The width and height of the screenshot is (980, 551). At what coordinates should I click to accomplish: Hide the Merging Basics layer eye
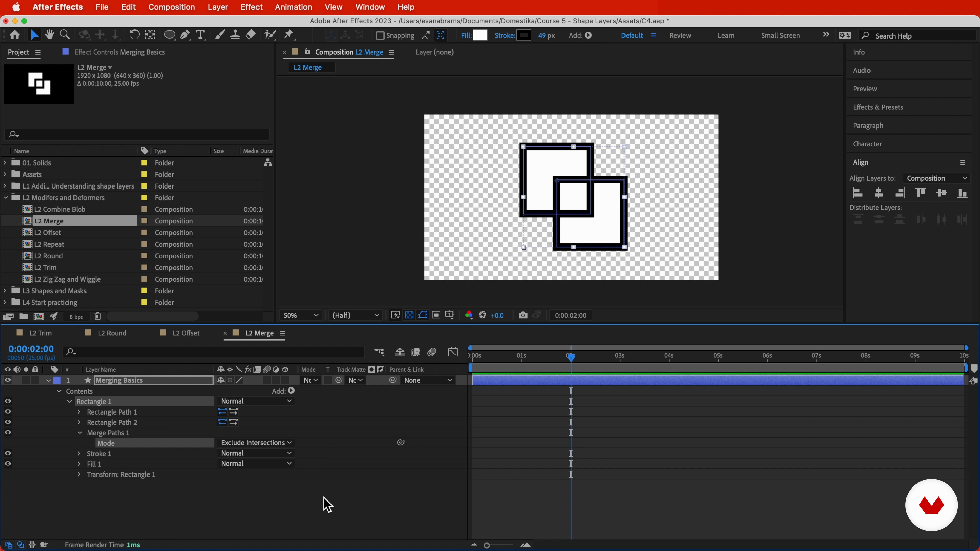[8, 380]
